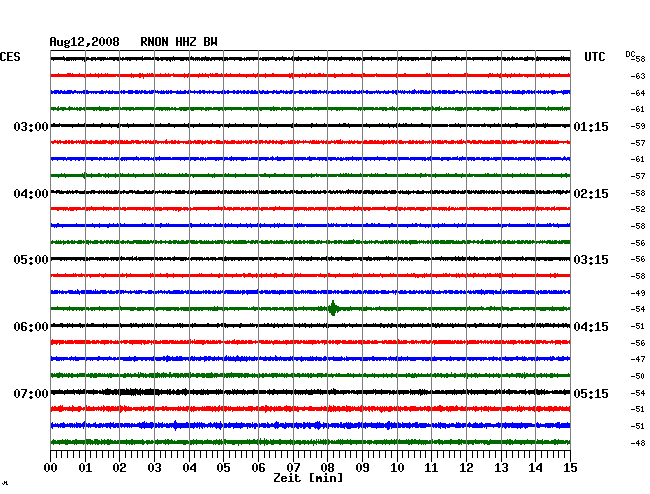Select minute tick label 07 on x-axis
The height and width of the screenshot is (494, 650).
[293, 467]
